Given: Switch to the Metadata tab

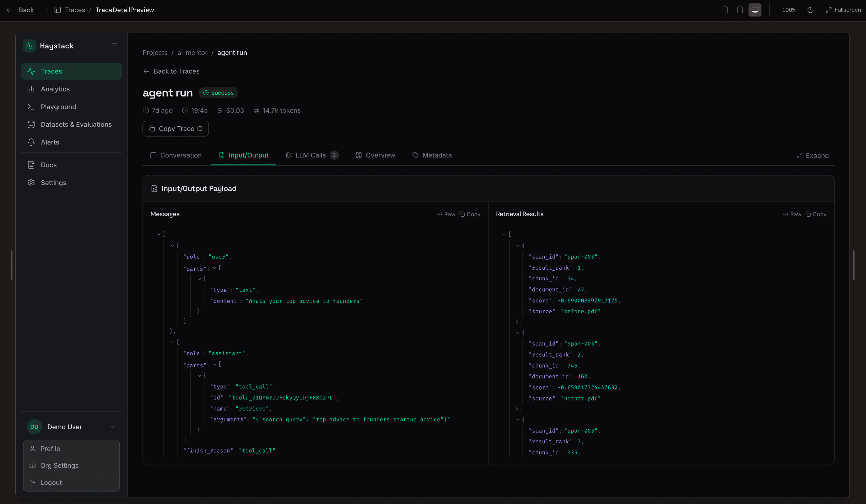Looking at the screenshot, I should click(432, 155).
